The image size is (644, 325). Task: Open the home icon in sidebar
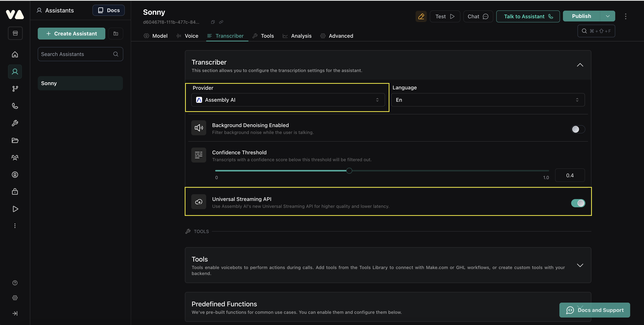(x=15, y=54)
